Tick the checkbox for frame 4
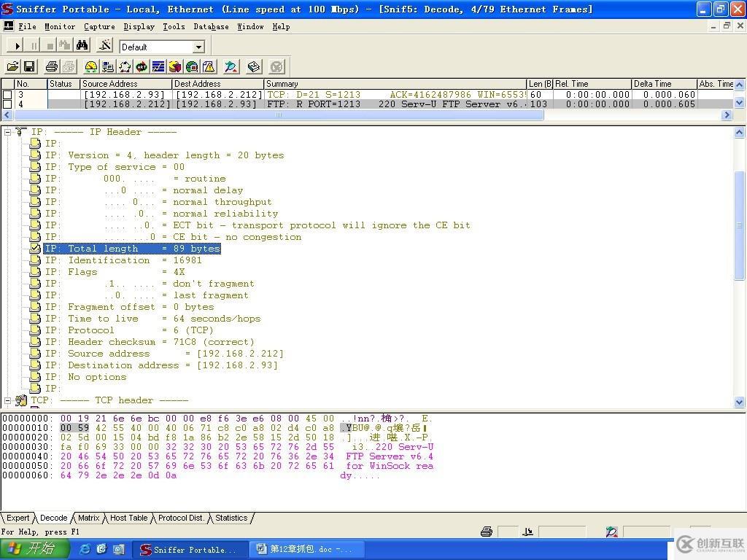Image resolution: width=747 pixels, height=560 pixels. tap(7, 104)
